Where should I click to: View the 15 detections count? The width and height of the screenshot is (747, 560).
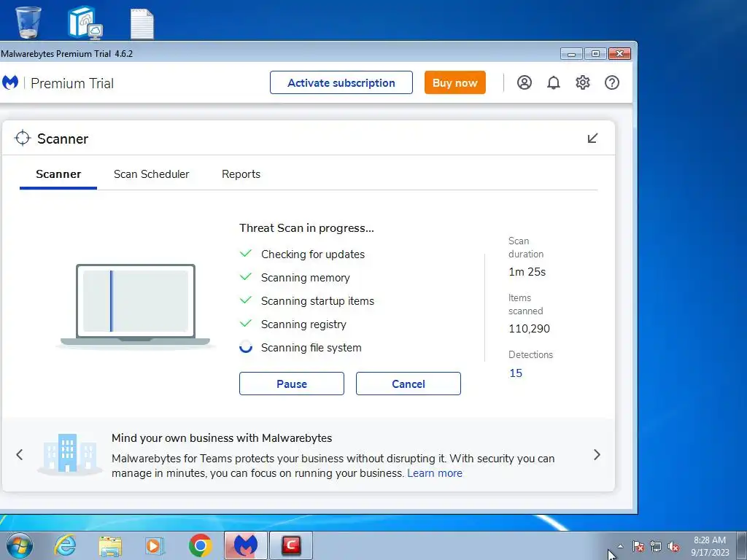tap(516, 373)
